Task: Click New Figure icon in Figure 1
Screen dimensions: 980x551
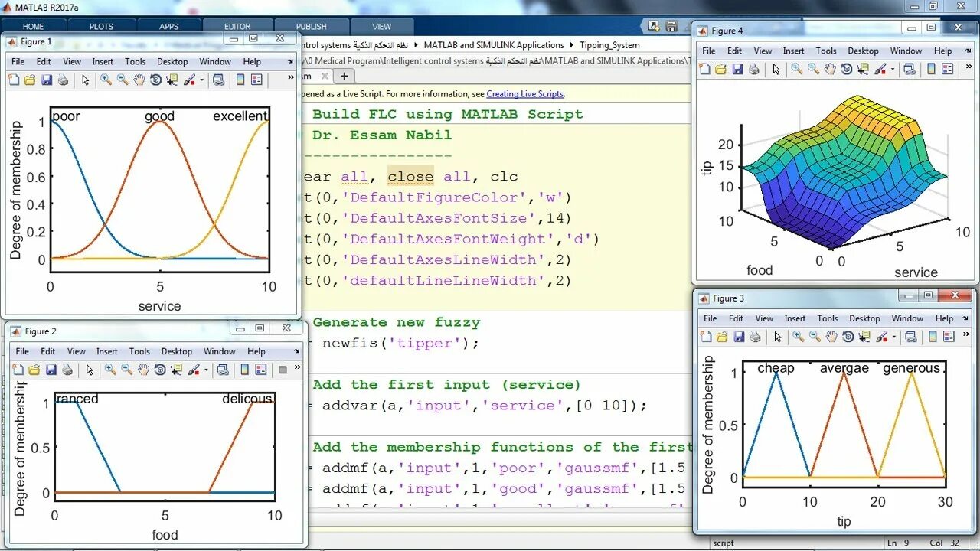Action: coord(13,80)
